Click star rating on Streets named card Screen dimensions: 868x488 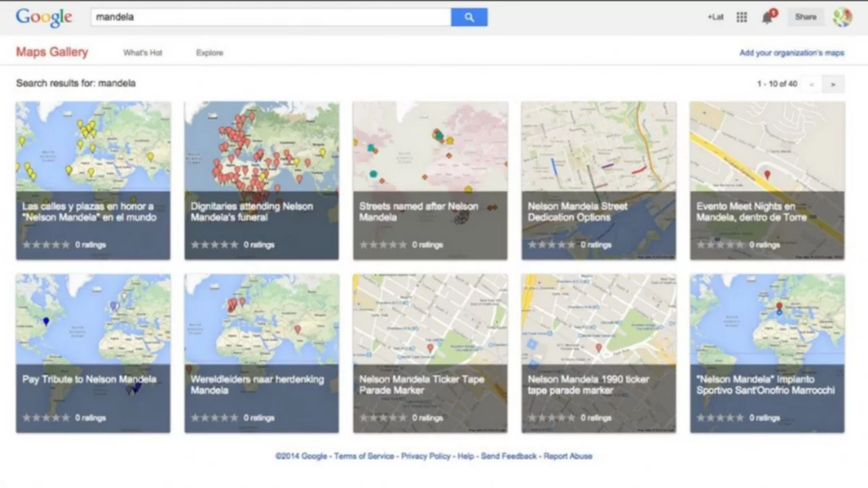[383, 245]
